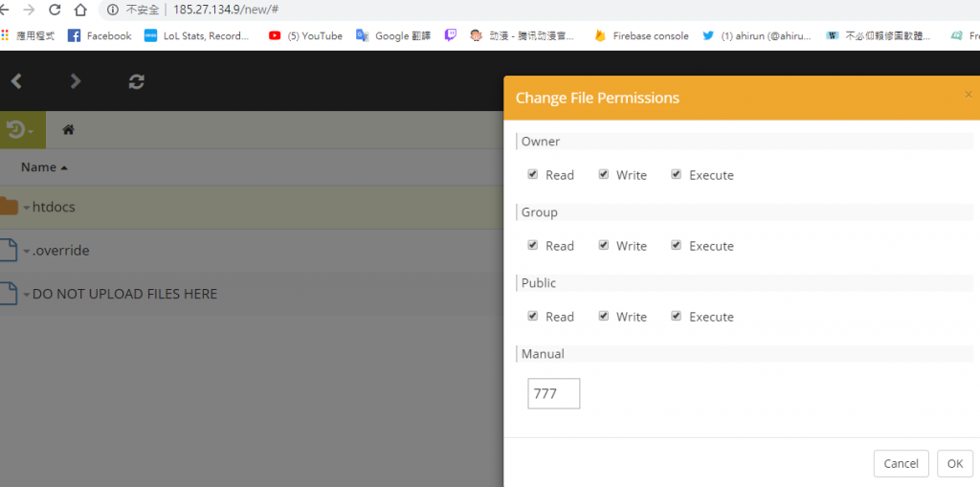Click the htdocs folder name
Screen dimensions: 980x487
54,207
